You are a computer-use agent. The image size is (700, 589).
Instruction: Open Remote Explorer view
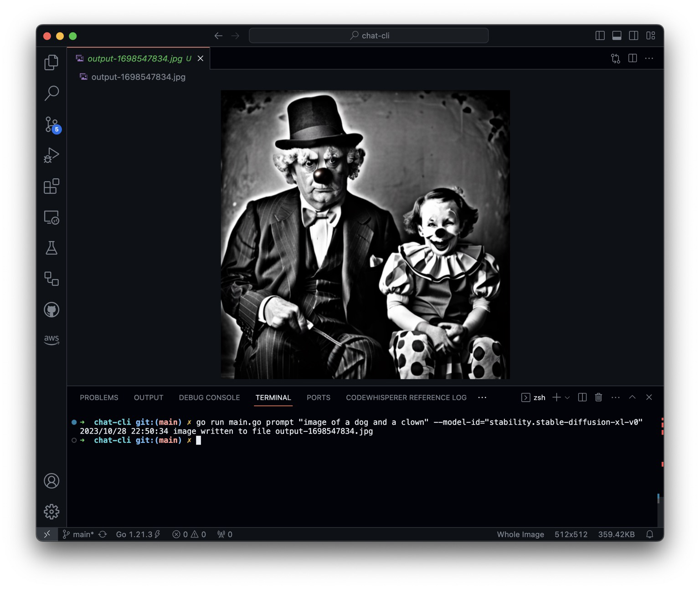click(x=51, y=217)
